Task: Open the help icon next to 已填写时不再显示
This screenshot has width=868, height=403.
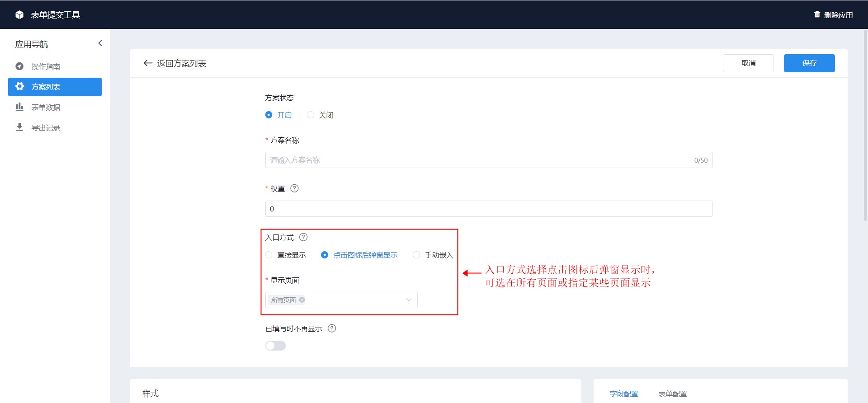Action: (x=332, y=328)
